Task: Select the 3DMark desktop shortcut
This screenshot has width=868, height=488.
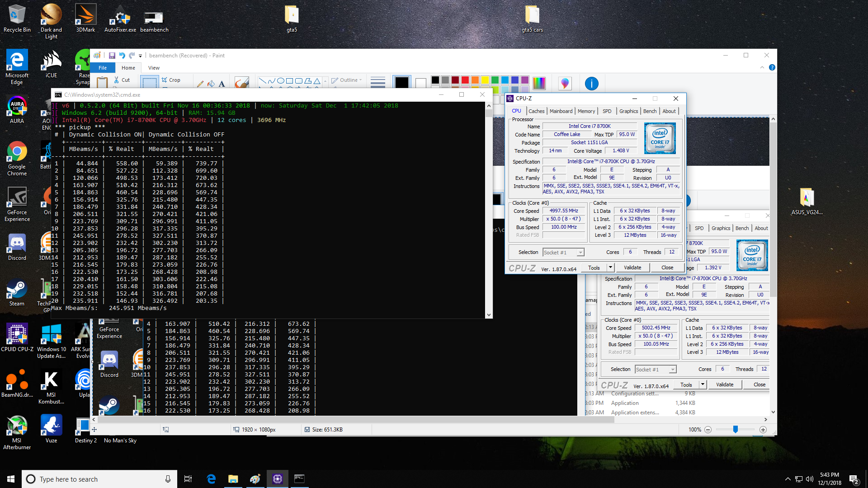Action: tap(85, 19)
